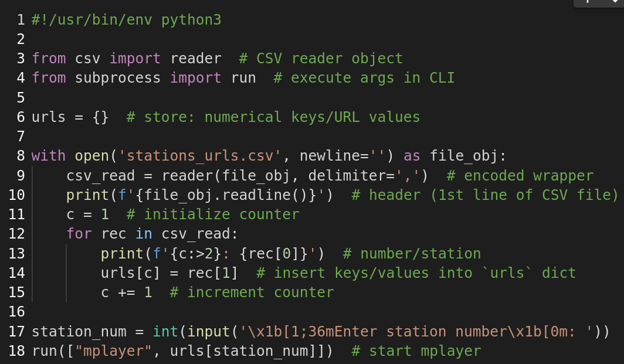Click the "delimiter=','" argument

point(364,176)
